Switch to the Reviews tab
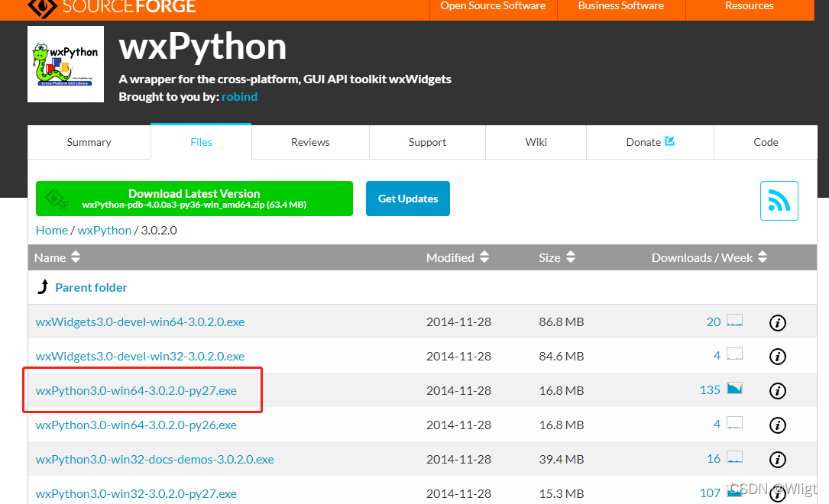829x504 pixels. tap(310, 142)
